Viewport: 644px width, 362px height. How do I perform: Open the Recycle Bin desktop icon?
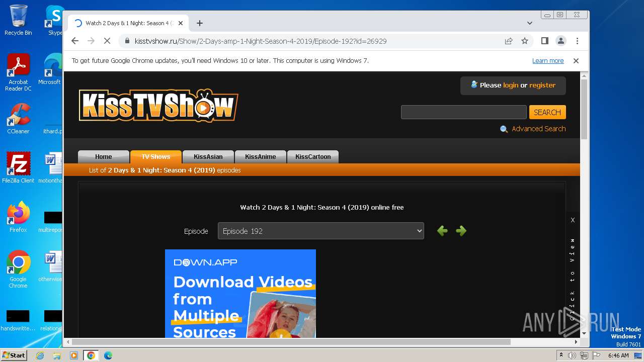click(x=18, y=20)
